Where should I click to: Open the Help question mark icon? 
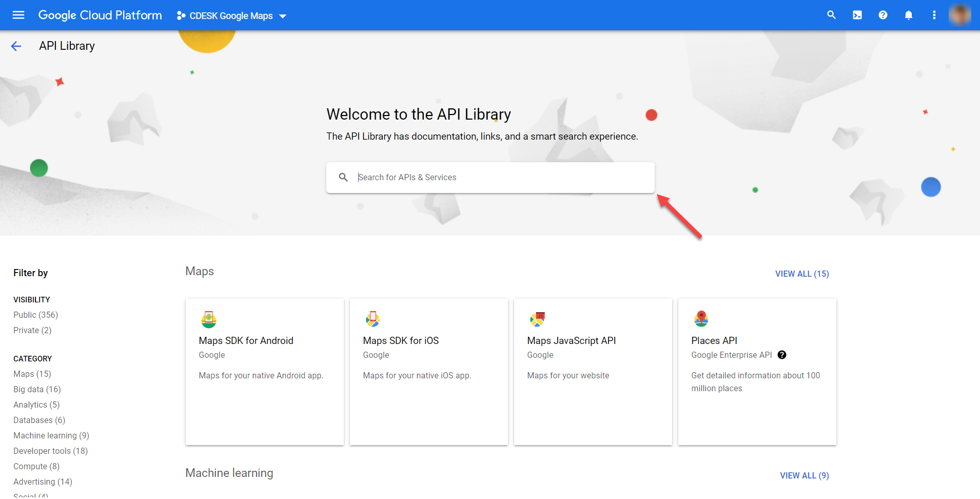click(x=883, y=15)
